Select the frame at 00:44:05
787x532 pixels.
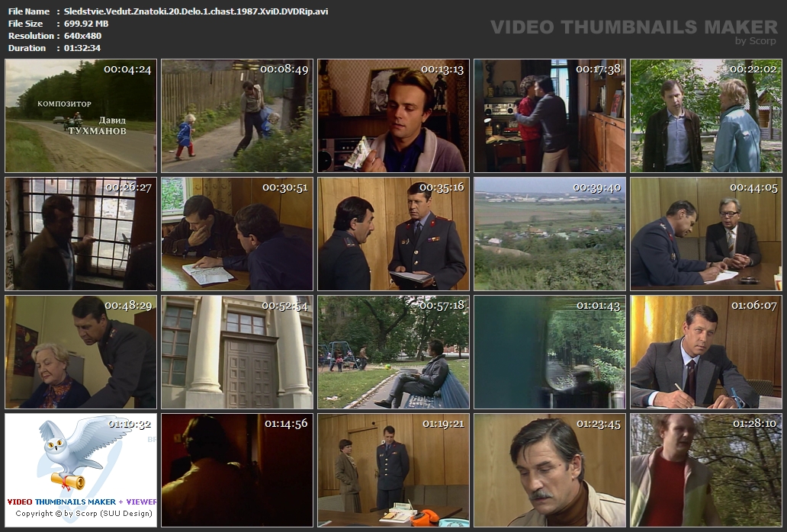pyautogui.click(x=706, y=234)
